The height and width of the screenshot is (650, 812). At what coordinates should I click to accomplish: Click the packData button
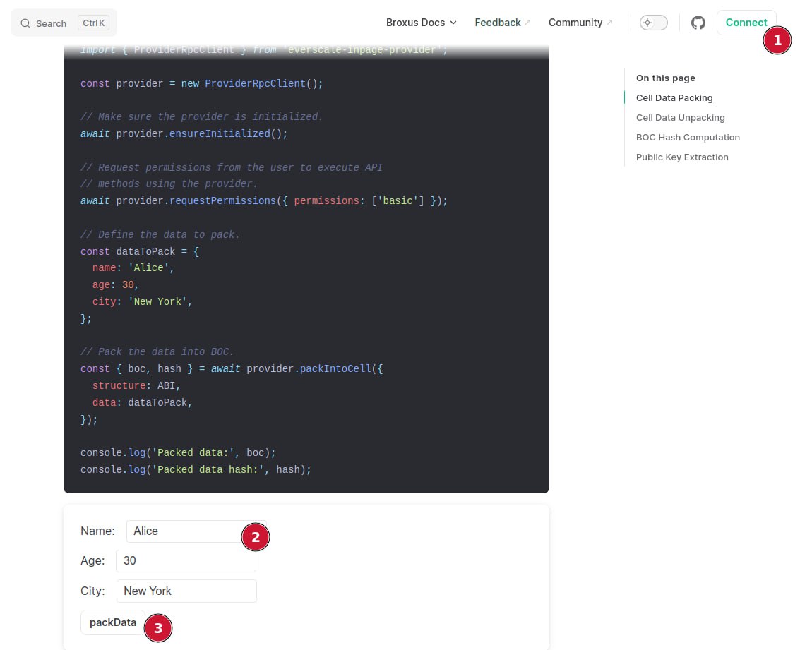pyautogui.click(x=113, y=622)
